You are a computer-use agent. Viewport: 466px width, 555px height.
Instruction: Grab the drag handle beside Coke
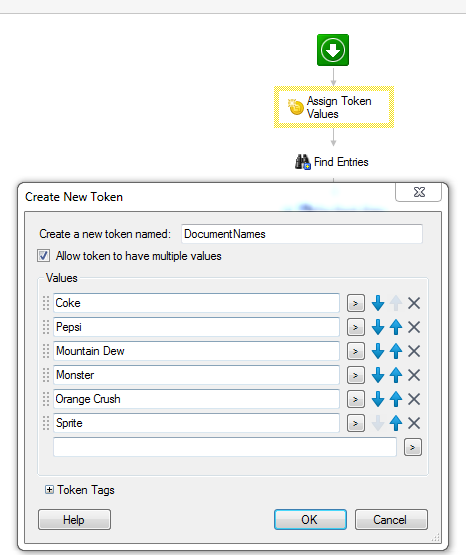(x=46, y=303)
